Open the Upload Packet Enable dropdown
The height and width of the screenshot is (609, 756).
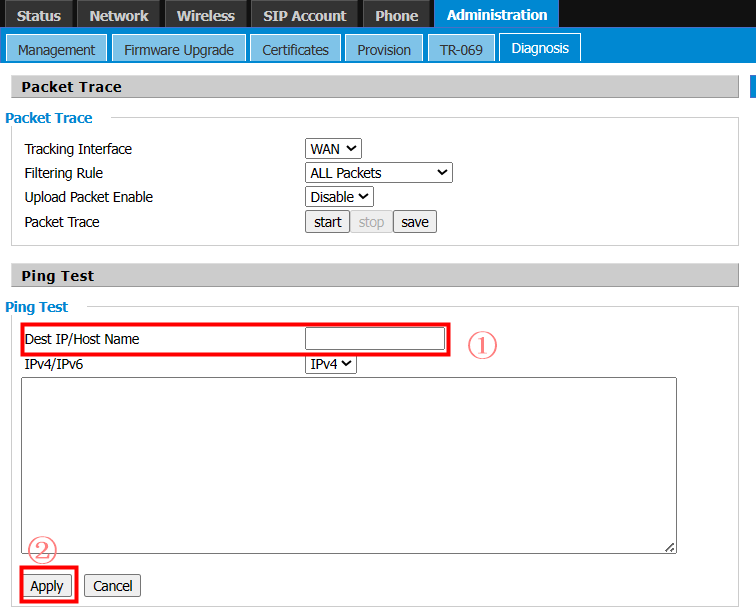[339, 197]
